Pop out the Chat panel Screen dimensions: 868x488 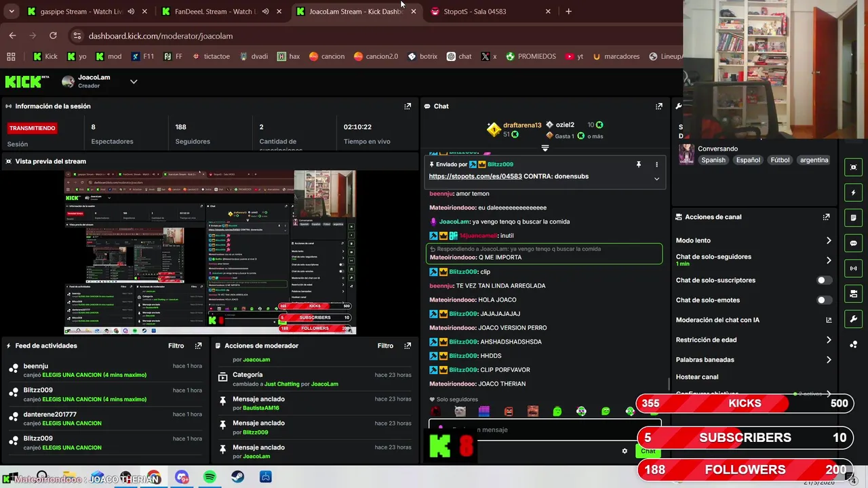(x=658, y=106)
